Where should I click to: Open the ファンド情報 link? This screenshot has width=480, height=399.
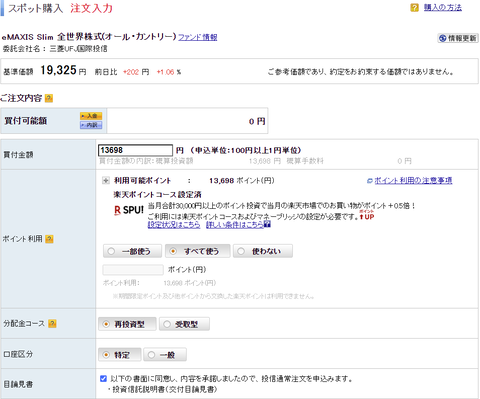point(198,37)
